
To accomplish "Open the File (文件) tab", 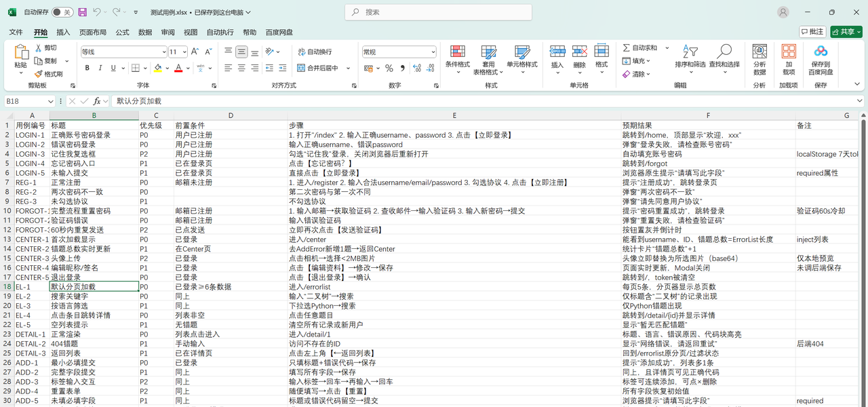I will pos(16,32).
